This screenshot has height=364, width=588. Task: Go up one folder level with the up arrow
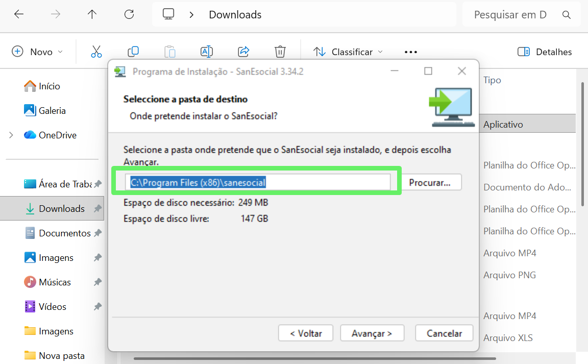pyautogui.click(x=92, y=14)
